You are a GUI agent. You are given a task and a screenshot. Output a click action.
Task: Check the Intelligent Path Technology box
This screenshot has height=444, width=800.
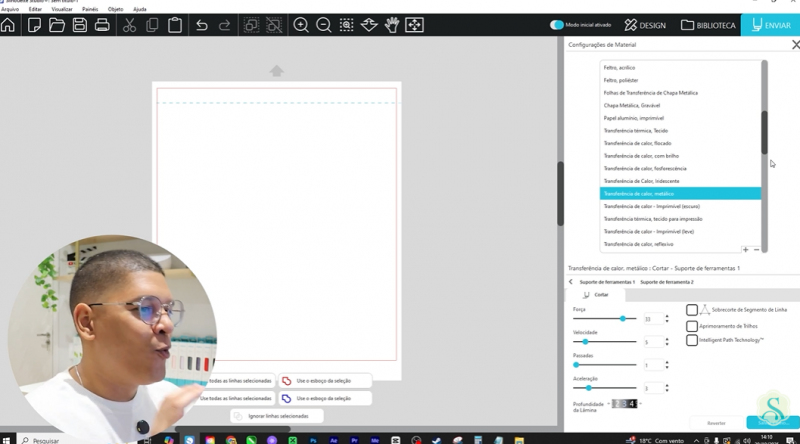pos(692,340)
